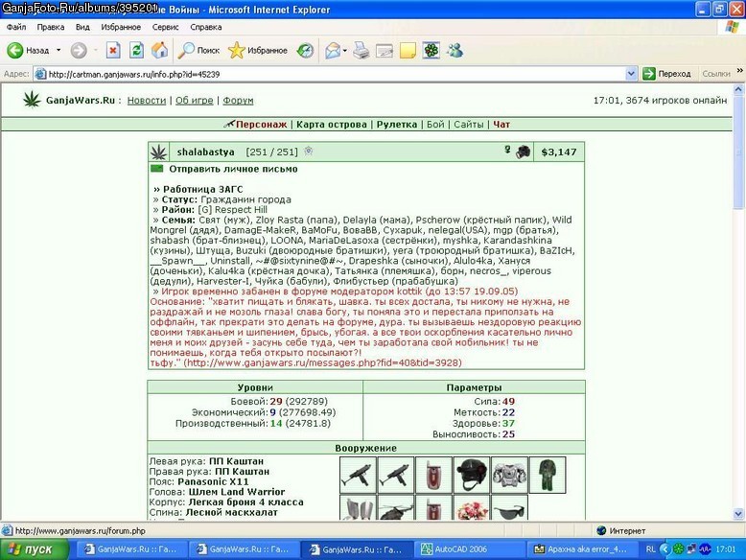Open the Форум link
The width and height of the screenshot is (746, 560).
238,101
